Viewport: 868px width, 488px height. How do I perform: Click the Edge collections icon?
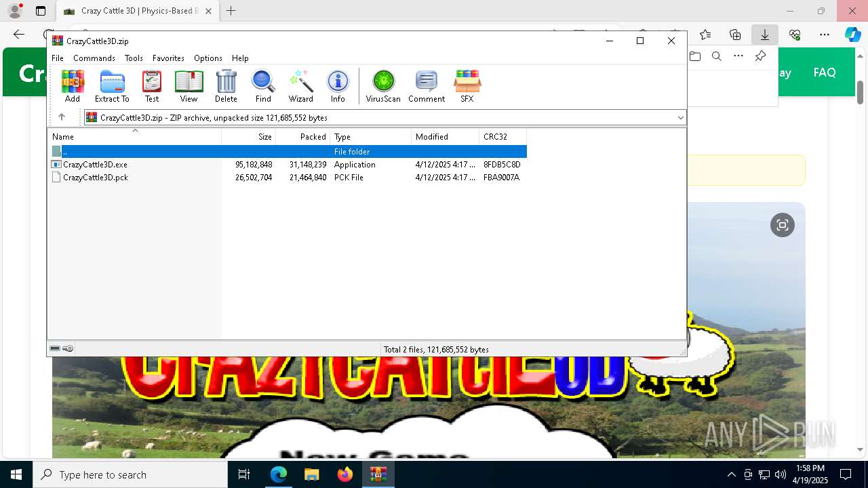coord(735,35)
